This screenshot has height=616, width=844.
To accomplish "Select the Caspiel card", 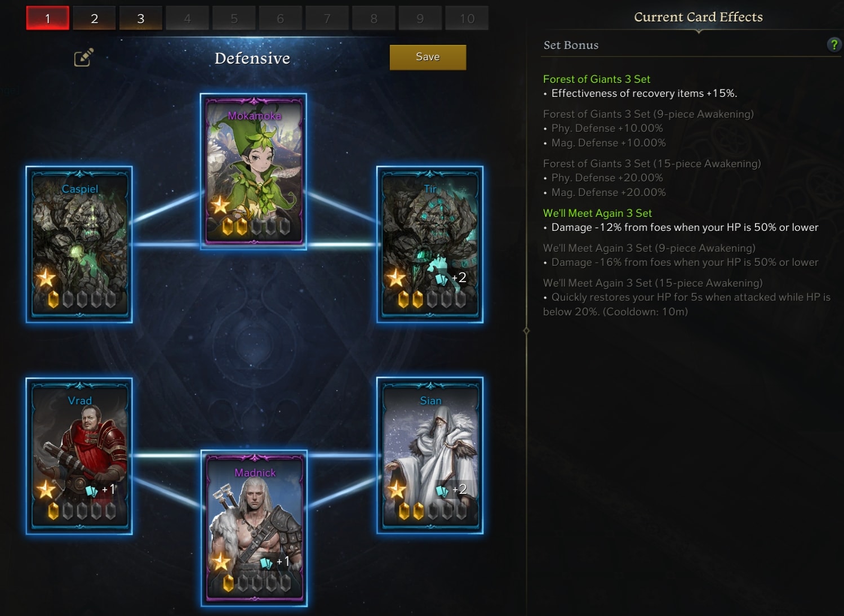I will [79, 244].
